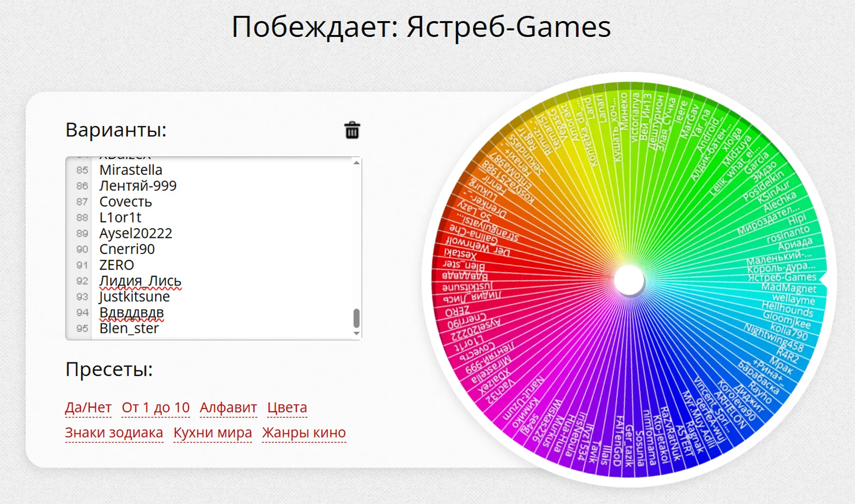Click the Барабаска wheel segment

coord(758,377)
